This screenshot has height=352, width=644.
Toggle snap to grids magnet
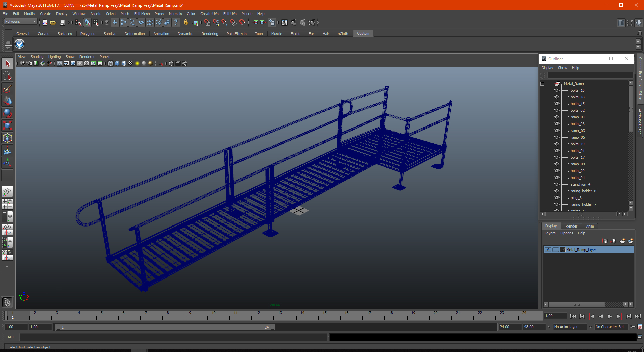[207, 22]
